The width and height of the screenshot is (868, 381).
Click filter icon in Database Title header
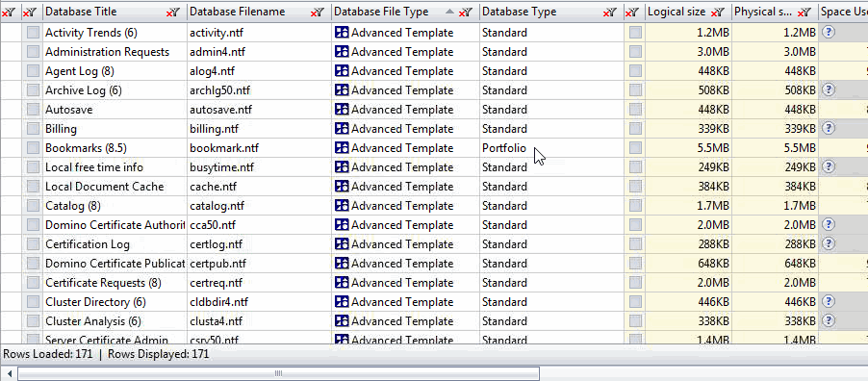coord(173,12)
